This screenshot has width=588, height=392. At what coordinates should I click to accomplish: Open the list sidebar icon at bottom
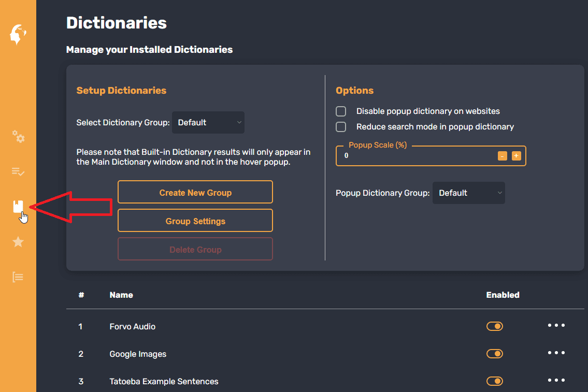[18, 277]
